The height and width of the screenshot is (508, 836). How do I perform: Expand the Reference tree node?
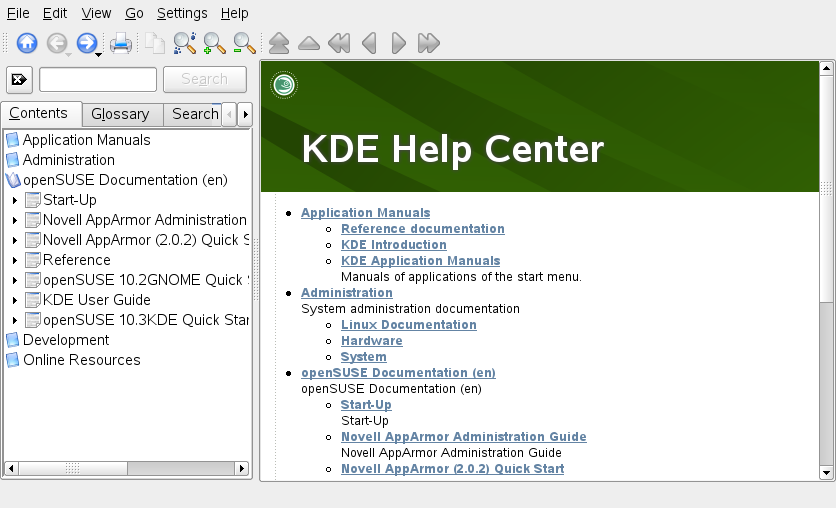(x=15, y=260)
